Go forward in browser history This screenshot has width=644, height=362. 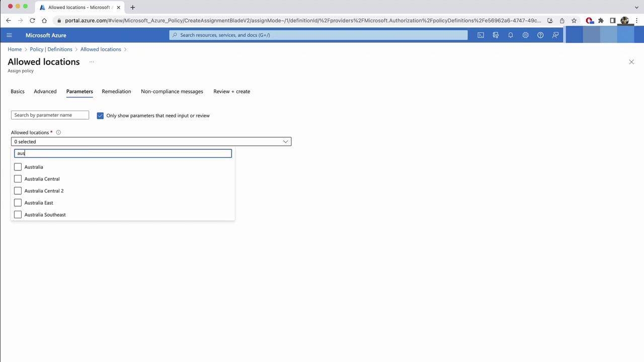click(x=21, y=21)
